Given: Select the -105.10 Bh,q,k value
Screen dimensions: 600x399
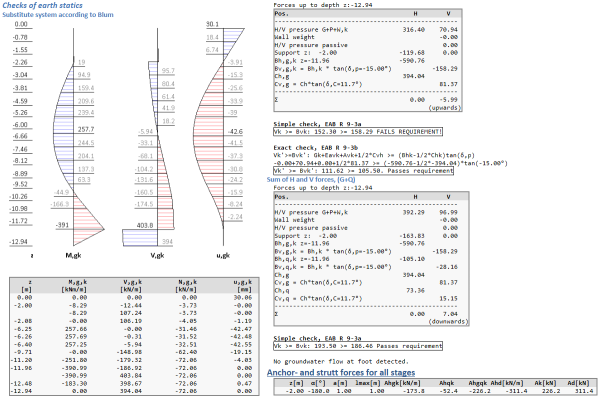Looking at the screenshot, I should point(412,259).
